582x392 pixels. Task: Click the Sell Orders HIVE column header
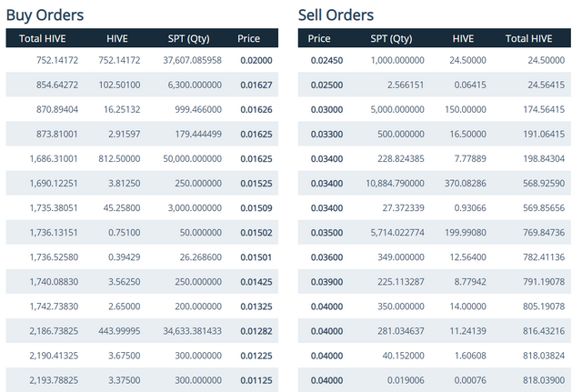[463, 38]
